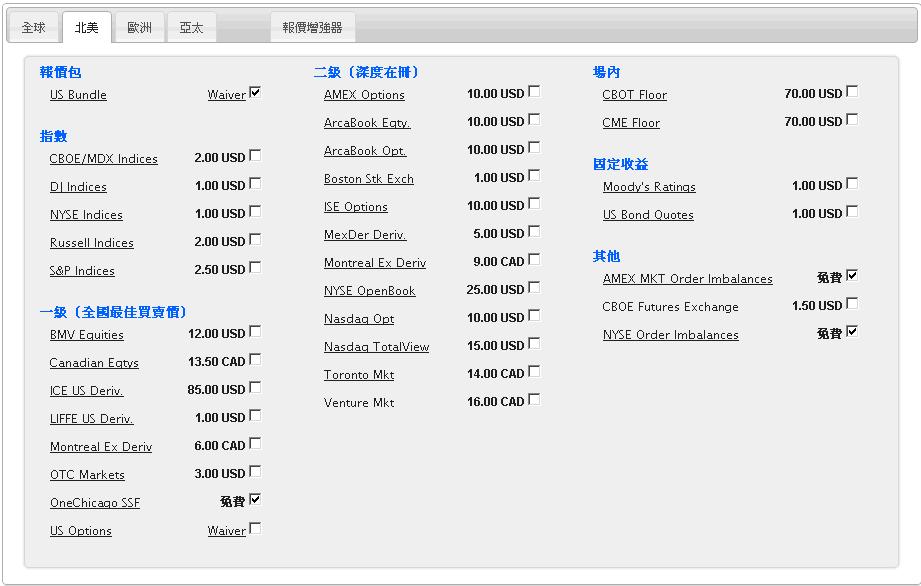Enable Canadian Eqtys 13.50 CAD checkbox
921x586 pixels.
[255, 359]
